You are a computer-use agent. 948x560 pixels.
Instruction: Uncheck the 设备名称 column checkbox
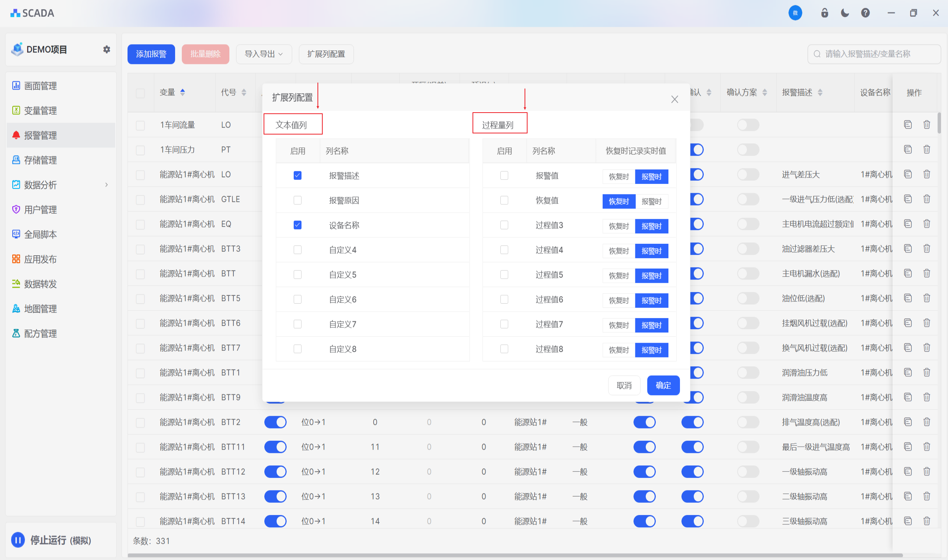pyautogui.click(x=297, y=225)
